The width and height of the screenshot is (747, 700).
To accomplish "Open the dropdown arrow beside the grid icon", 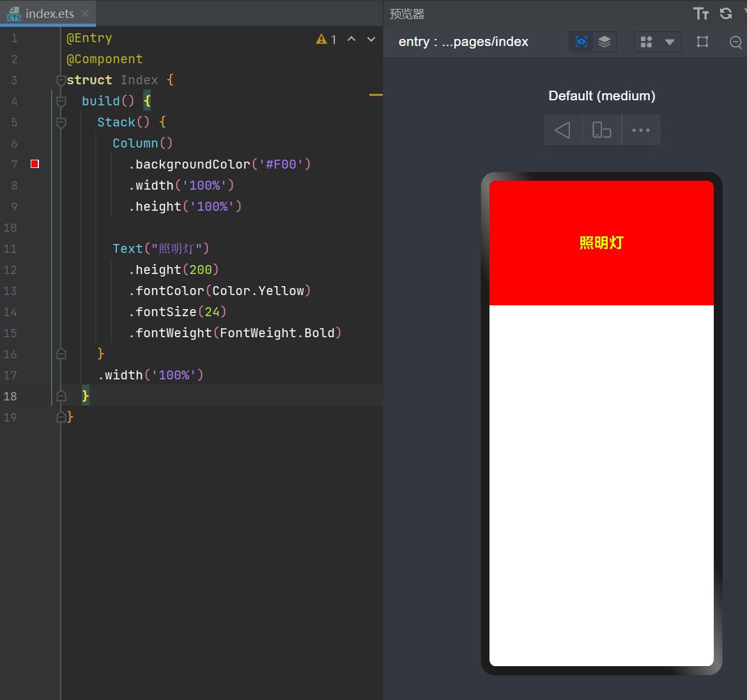I will [669, 42].
